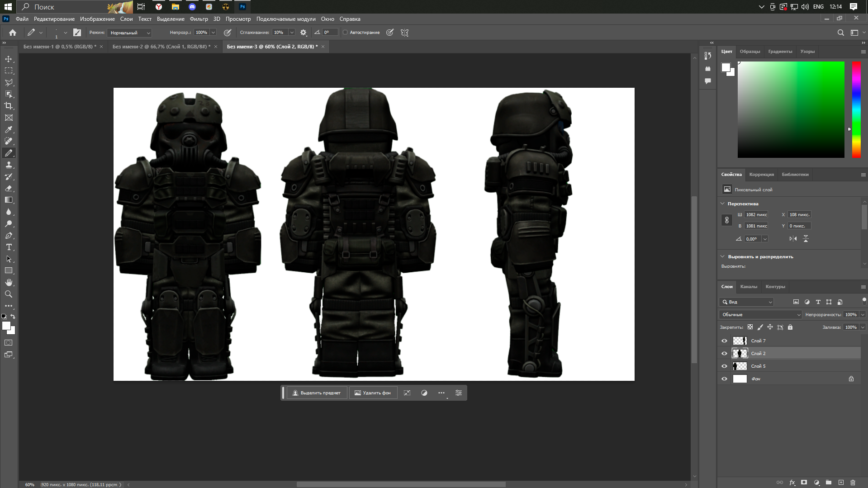Image resolution: width=868 pixels, height=488 pixels.
Task: Select the Dodge tool
Action: 9,224
